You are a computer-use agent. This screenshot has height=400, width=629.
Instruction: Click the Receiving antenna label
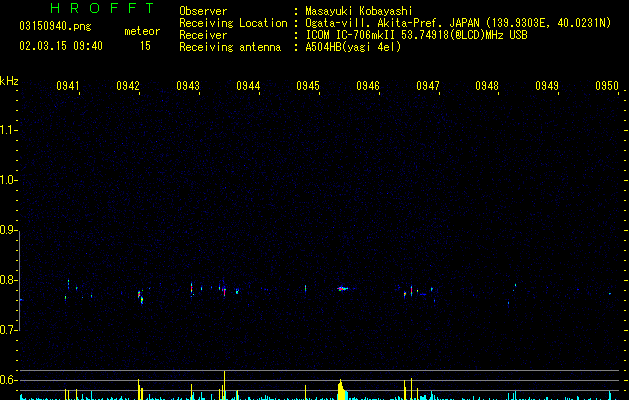(230, 47)
